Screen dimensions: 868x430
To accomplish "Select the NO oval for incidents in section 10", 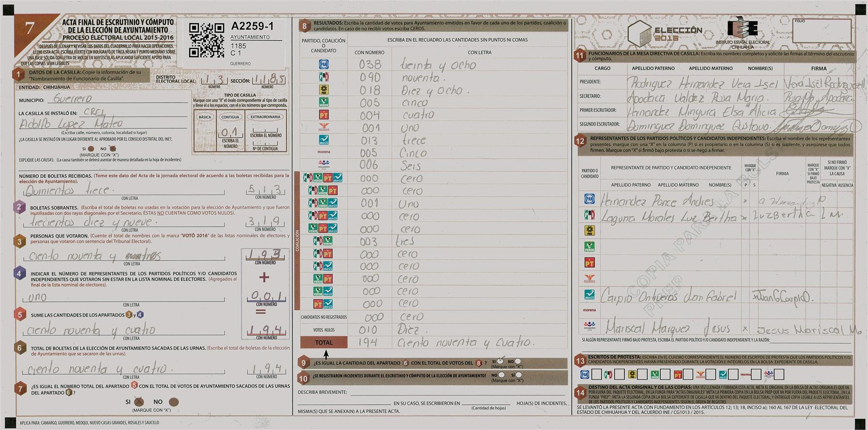I will click(x=501, y=375).
